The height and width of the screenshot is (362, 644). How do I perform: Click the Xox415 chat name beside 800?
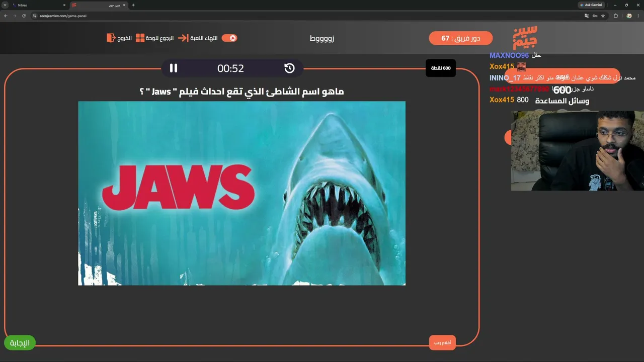(502, 100)
